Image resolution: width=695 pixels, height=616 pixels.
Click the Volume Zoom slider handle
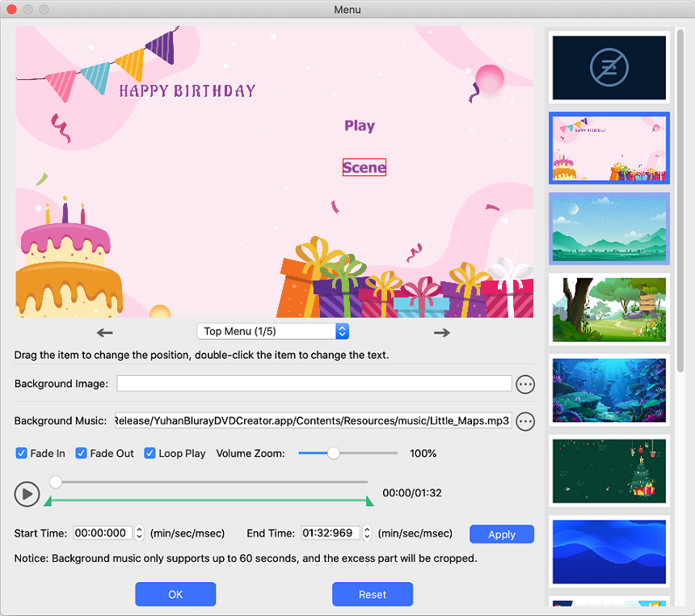[333, 454]
